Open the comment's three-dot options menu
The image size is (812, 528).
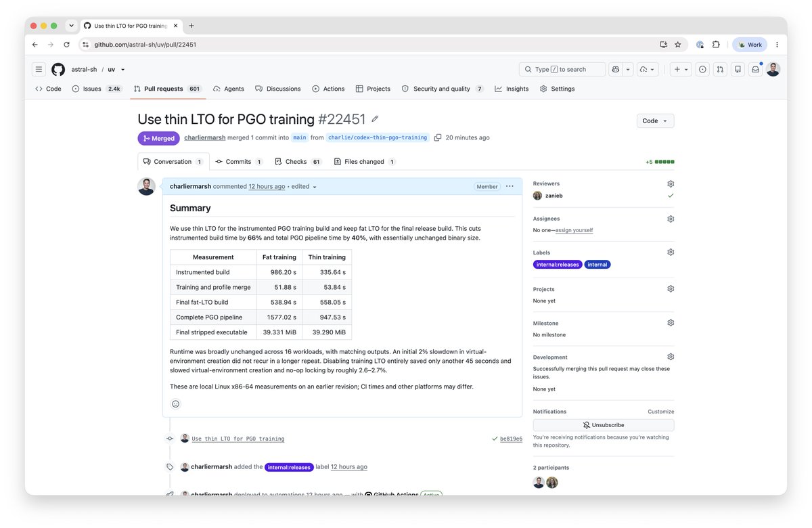point(510,186)
